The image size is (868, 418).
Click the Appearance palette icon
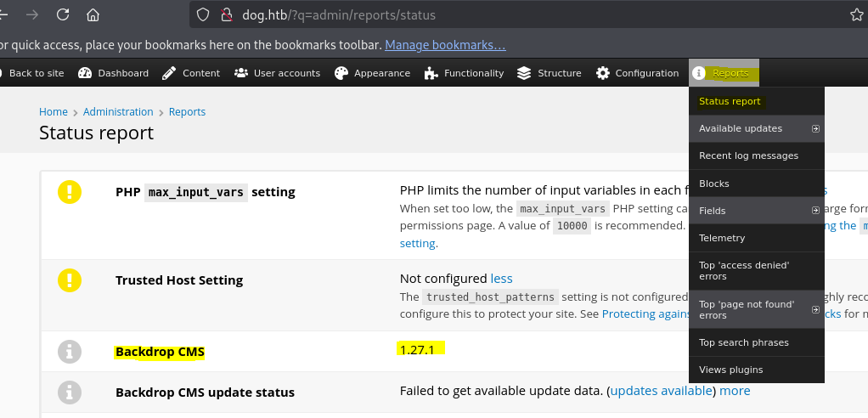341,73
